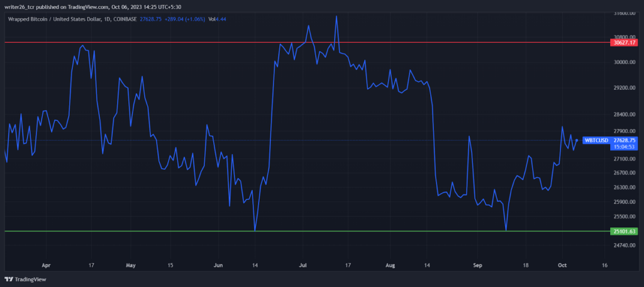This screenshot has height=287, width=644.
Task: Select the green 25101.63 price label
Action: click(x=624, y=231)
